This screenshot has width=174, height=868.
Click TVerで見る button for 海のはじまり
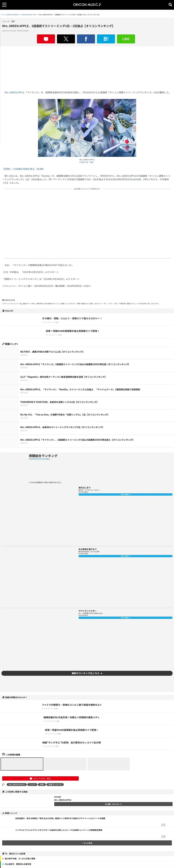[125, 494]
